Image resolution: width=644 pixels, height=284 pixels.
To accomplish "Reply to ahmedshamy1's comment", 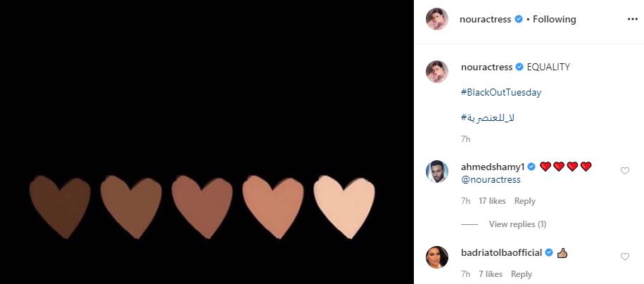I will 525,201.
